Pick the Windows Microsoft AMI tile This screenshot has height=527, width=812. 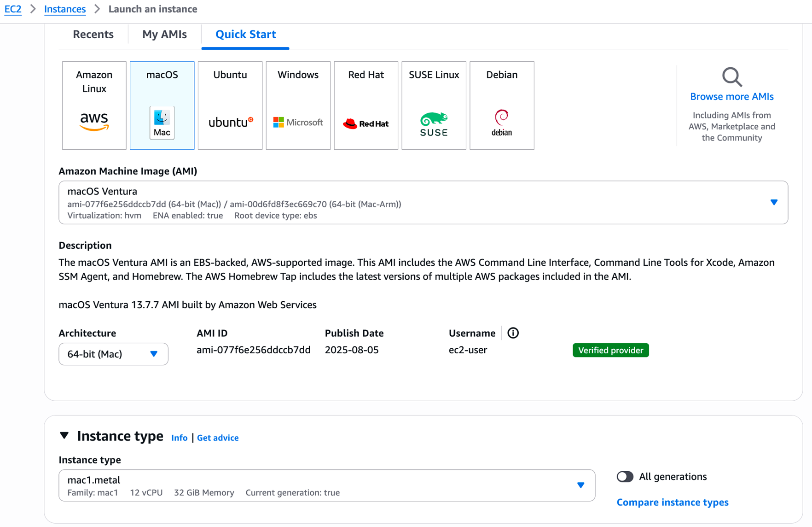[298, 105]
